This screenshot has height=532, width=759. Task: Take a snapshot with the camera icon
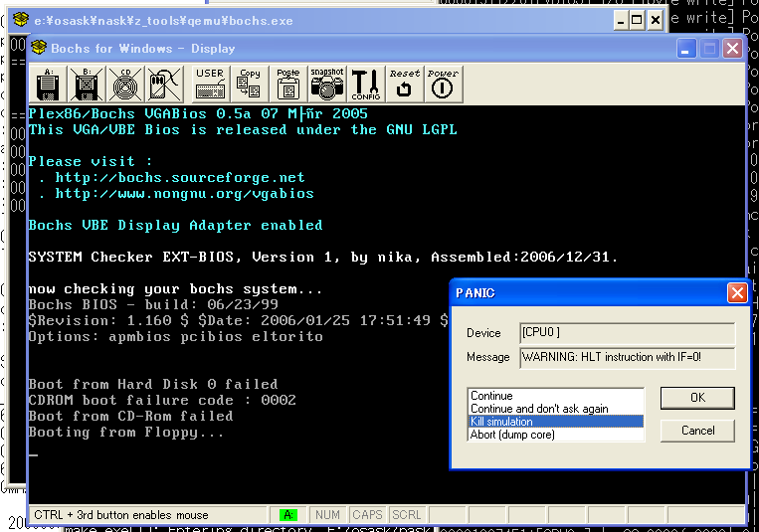click(326, 85)
